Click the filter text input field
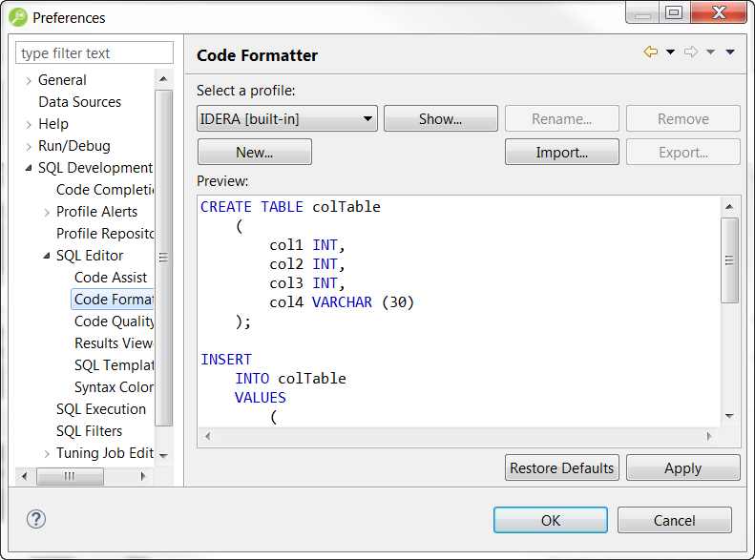The height and width of the screenshot is (560, 755). tap(94, 53)
